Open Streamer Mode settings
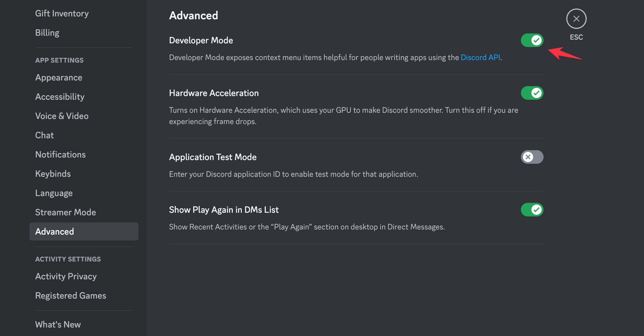The image size is (644, 336). coord(65,212)
